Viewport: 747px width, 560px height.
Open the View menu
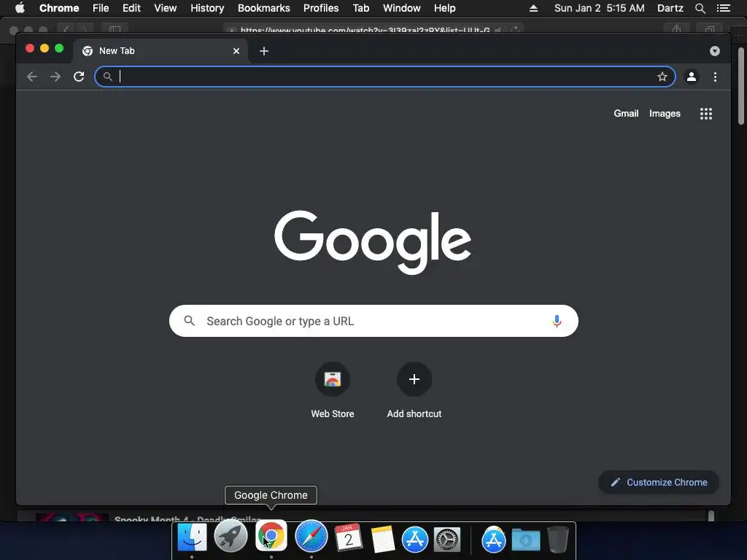point(166,8)
